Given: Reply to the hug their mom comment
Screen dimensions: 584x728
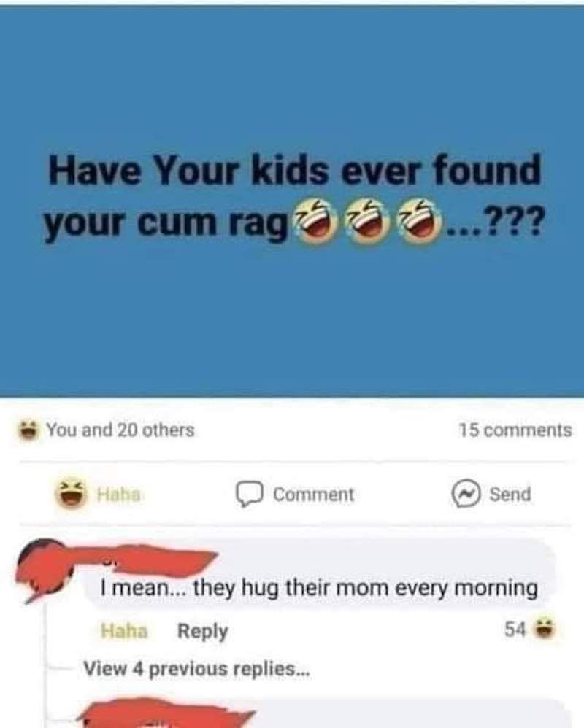Looking at the screenshot, I should pos(202,631).
